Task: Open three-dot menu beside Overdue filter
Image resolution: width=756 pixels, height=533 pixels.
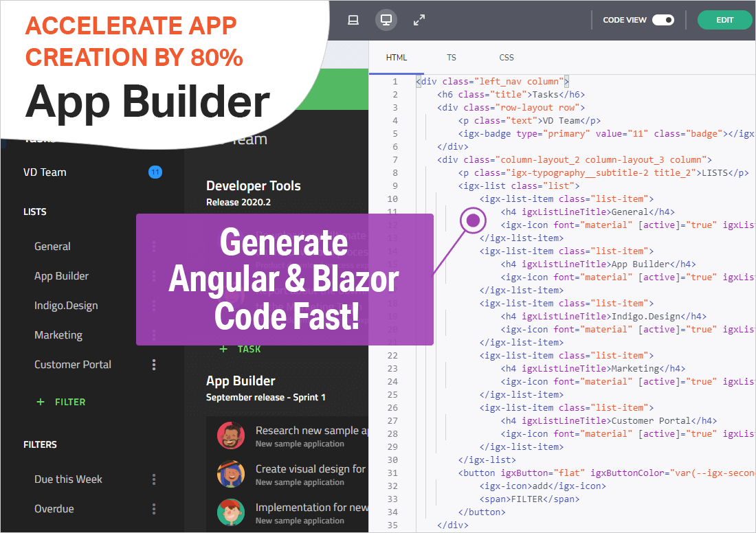Action: click(154, 509)
